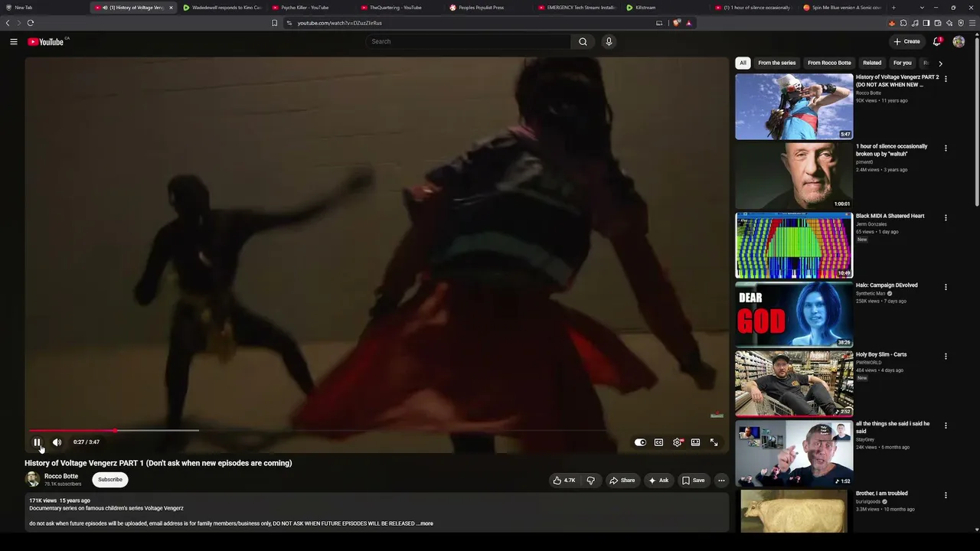This screenshot has width=980, height=551.
Task: Open the notifications bell
Action: 936,41
